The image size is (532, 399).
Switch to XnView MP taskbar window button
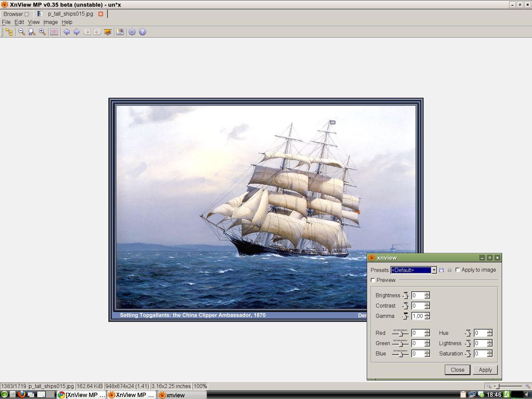click(x=132, y=395)
